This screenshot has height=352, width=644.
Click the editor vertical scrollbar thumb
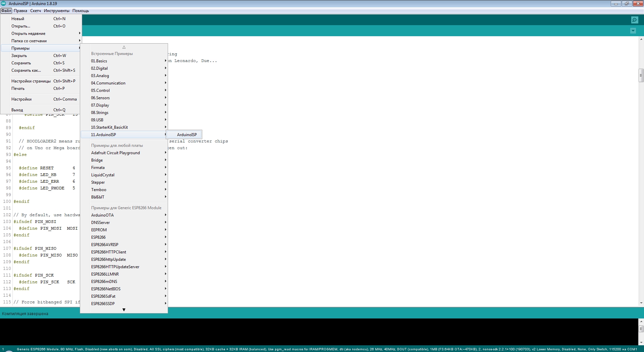641,75
